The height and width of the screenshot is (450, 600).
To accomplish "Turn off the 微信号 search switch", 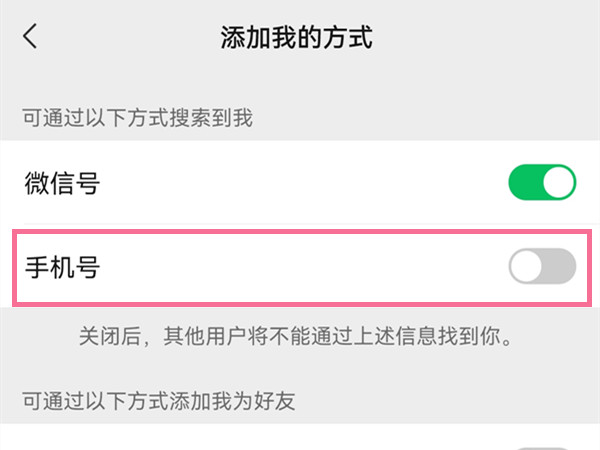I will [542, 183].
